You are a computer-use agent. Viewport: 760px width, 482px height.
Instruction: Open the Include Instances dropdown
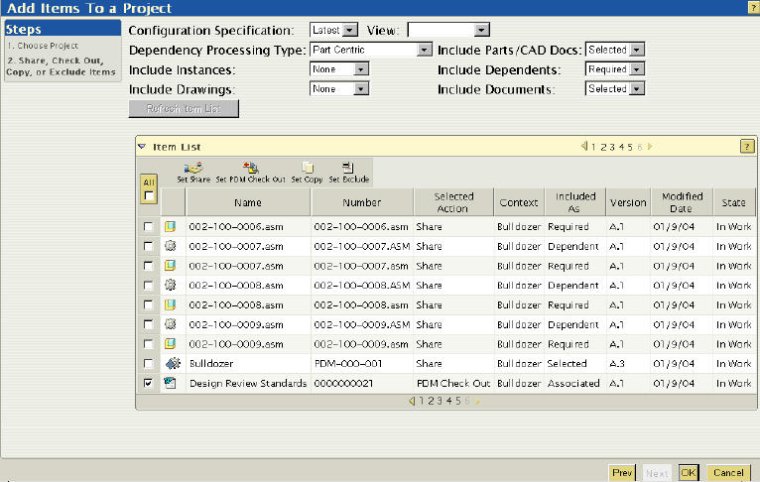(339, 69)
